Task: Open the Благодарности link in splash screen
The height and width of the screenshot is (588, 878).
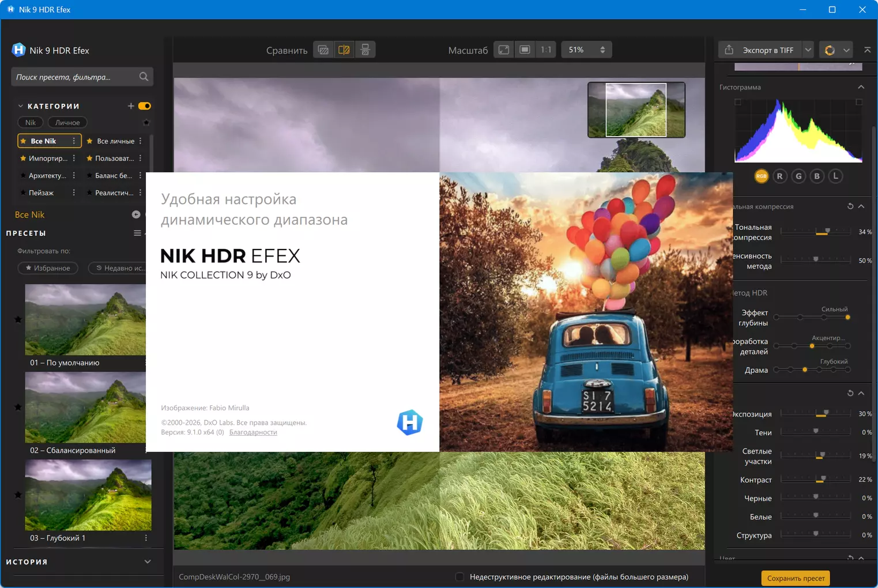Action: pyautogui.click(x=253, y=432)
